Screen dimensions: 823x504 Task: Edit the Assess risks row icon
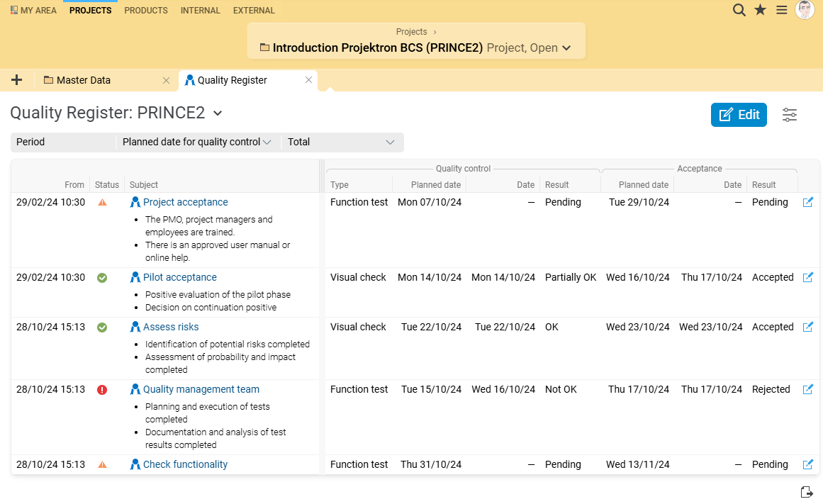(808, 327)
